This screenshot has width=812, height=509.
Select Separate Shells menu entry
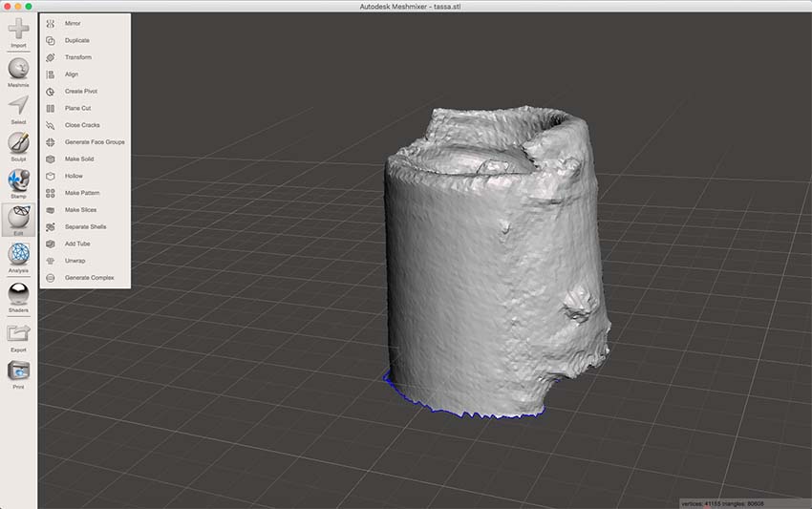(x=85, y=226)
